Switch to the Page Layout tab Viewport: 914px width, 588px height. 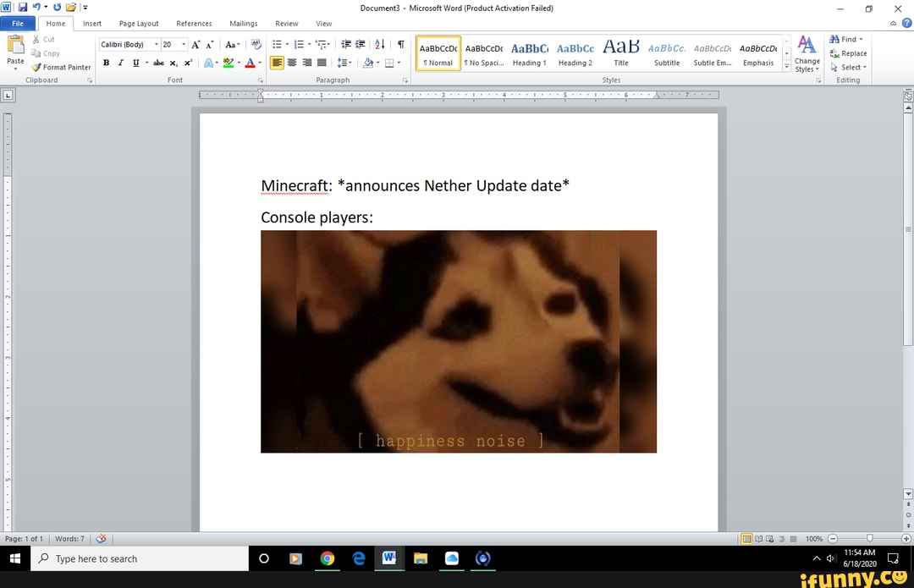tap(139, 24)
